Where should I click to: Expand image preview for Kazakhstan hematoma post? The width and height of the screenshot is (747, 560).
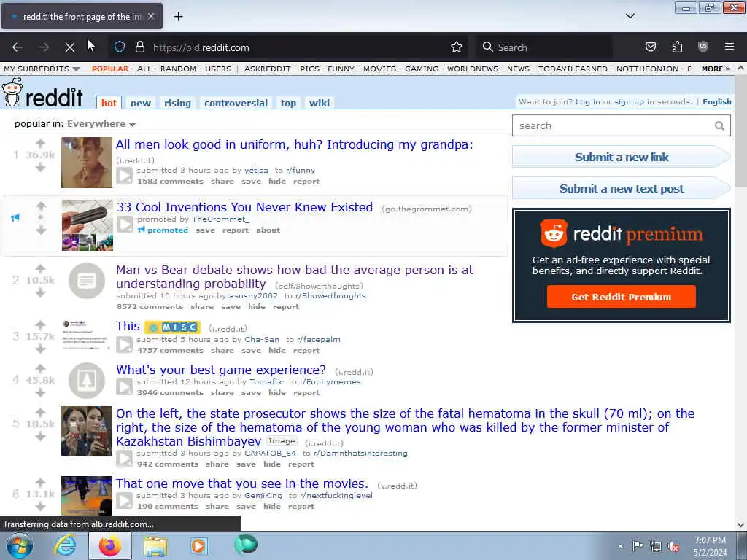click(x=124, y=459)
